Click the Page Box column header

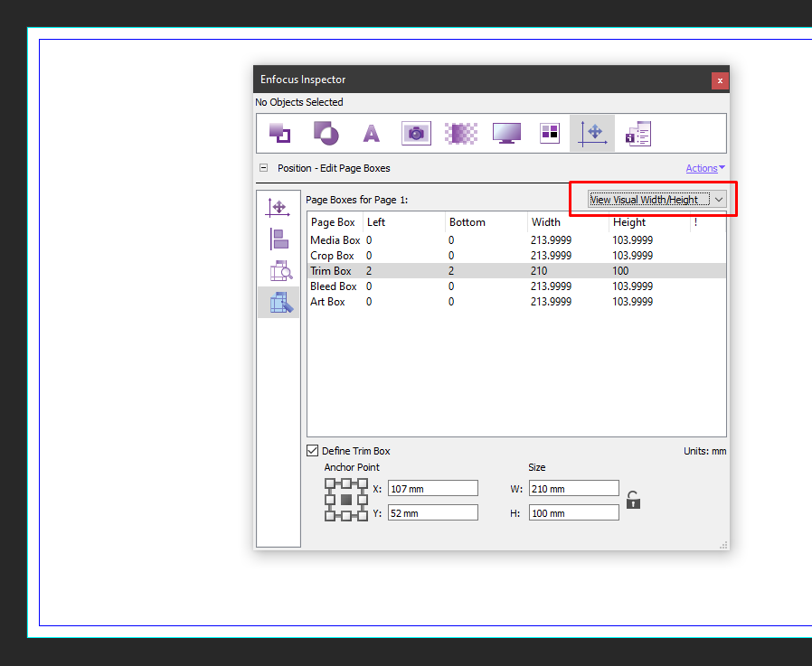click(335, 222)
